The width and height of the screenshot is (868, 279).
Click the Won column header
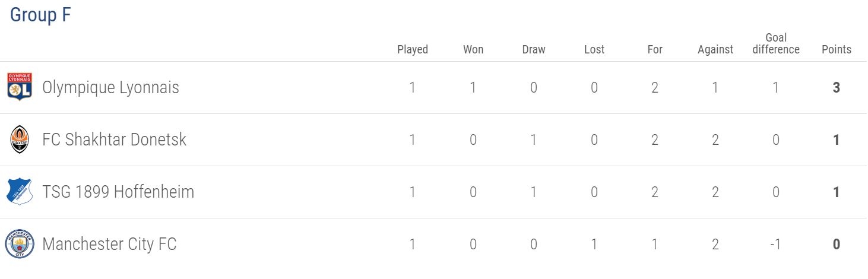pos(473,49)
